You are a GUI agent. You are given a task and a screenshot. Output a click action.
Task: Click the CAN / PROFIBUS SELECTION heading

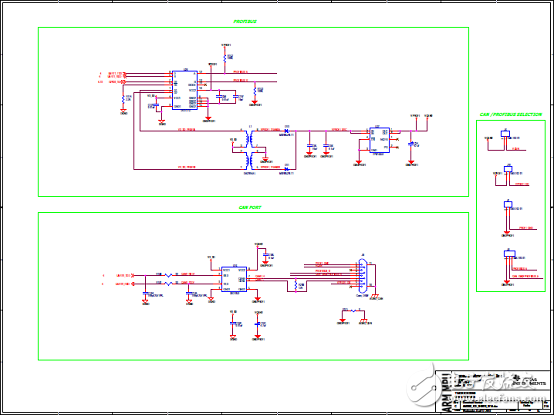pos(511,115)
